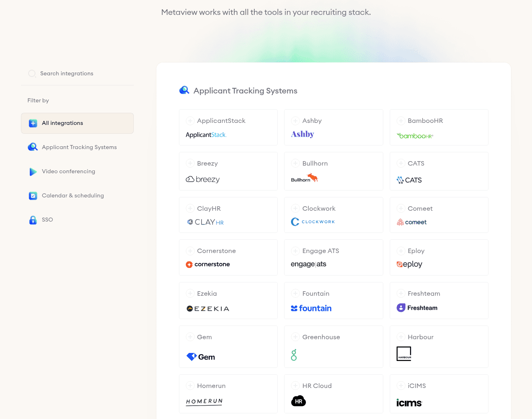Screen dimensions: 532x419
Task: Click the plus icon beside Harbour
Action: pyautogui.click(x=401, y=337)
